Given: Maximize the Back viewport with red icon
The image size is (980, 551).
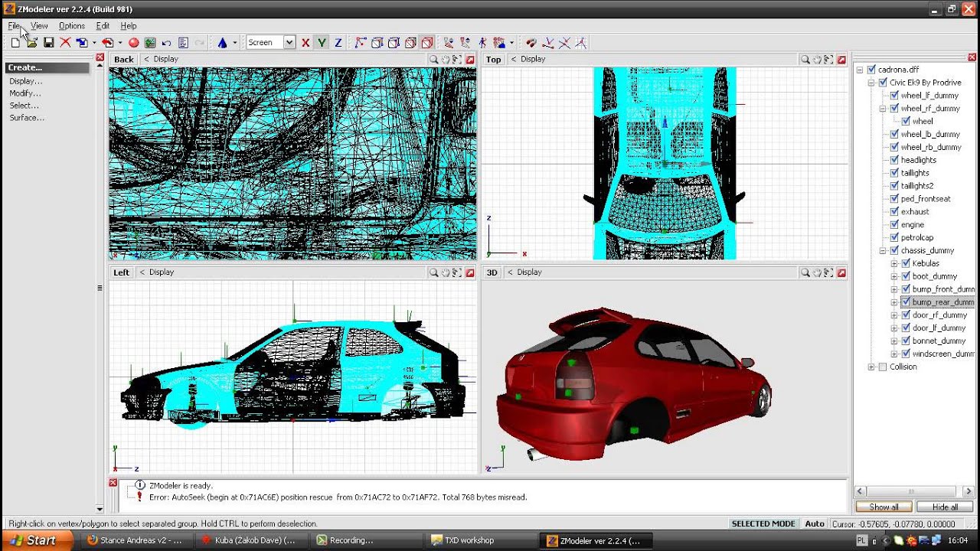Looking at the screenshot, I should [470, 59].
